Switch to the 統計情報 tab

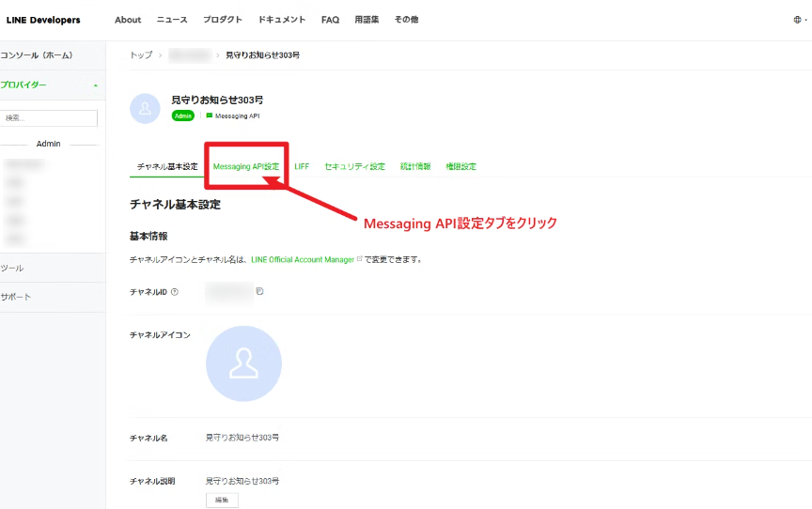point(415,166)
